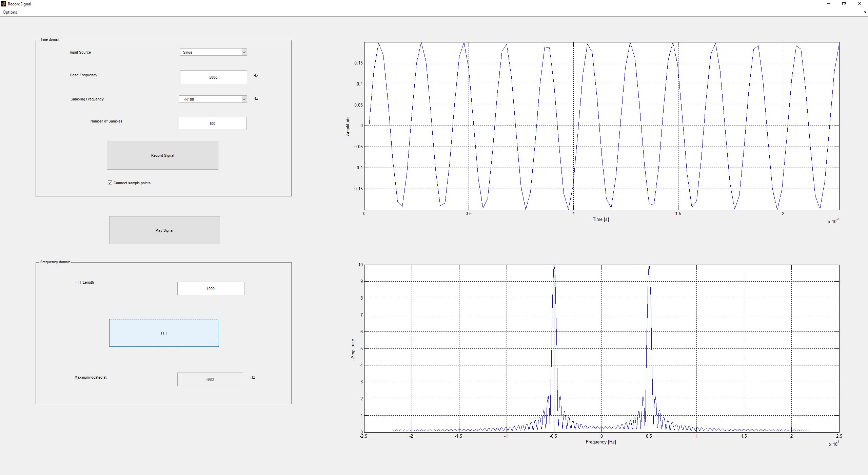Open the Input Source dropdown showing Sinus
Viewport: 868px width, 475px height.
point(213,52)
